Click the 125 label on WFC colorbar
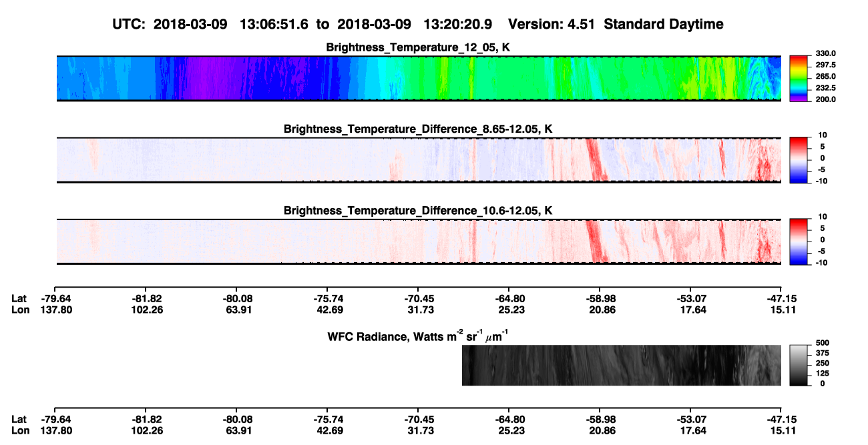 (x=821, y=373)
